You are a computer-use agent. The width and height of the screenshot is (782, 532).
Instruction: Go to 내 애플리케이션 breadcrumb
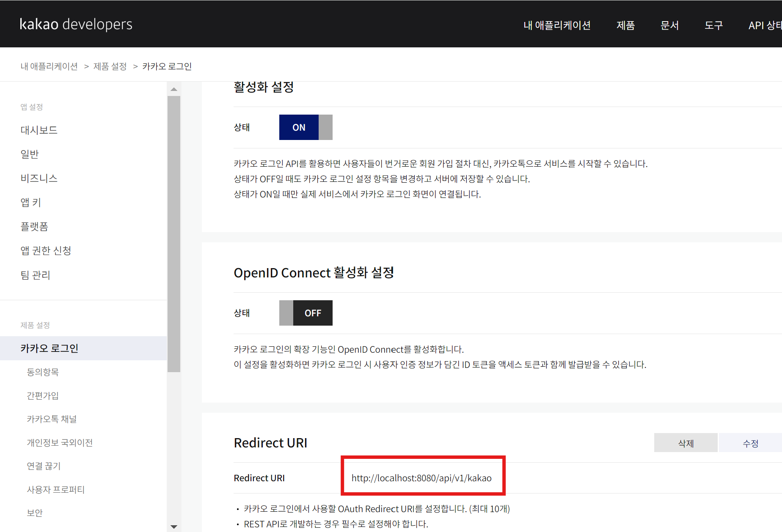[x=49, y=66]
